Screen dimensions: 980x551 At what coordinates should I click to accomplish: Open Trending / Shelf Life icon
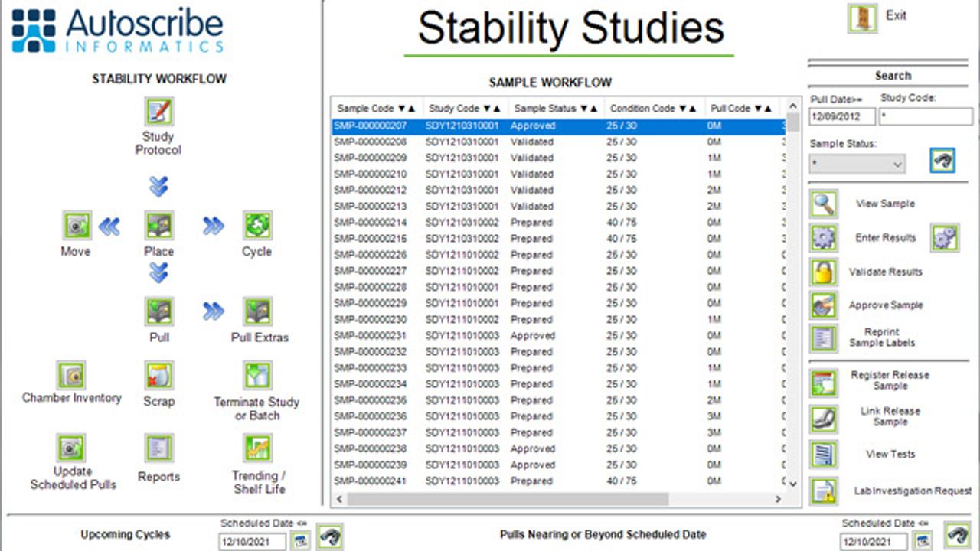(x=256, y=448)
